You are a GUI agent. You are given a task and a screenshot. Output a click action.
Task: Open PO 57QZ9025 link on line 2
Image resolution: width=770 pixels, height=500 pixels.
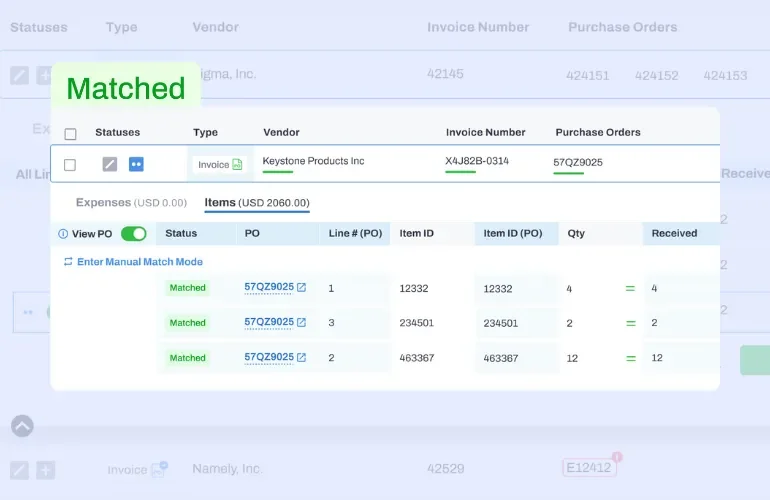269,357
